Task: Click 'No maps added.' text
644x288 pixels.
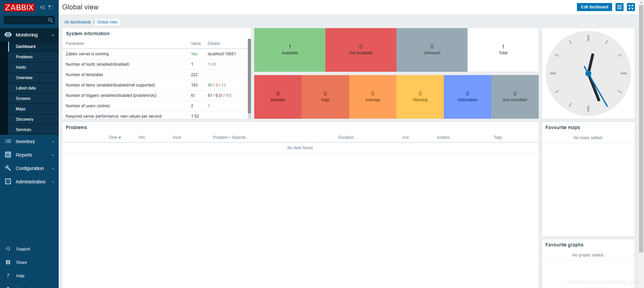Action: point(588,138)
